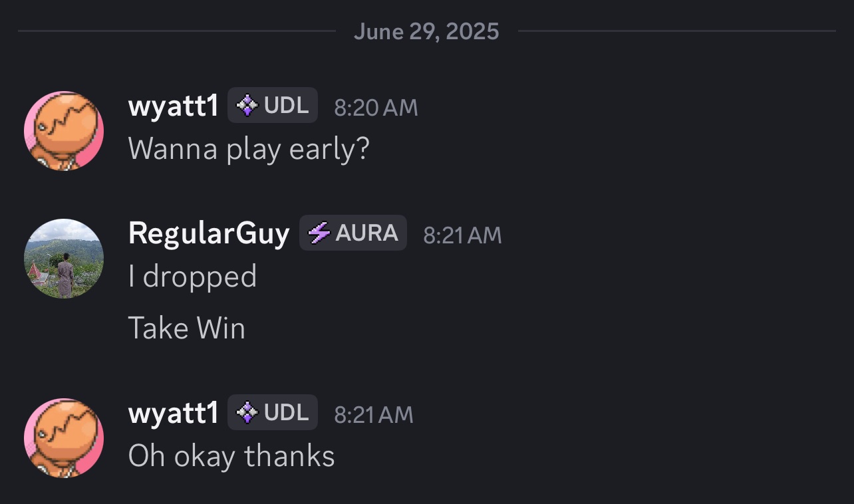The image size is (854, 504).
Task: Click the purple diamond icon in first UDL tag
Action: (247, 106)
